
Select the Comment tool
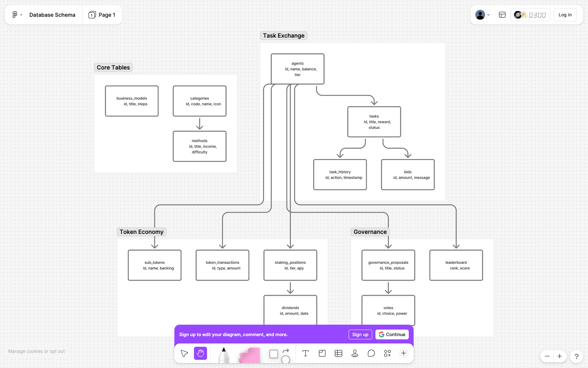pyautogui.click(x=371, y=353)
